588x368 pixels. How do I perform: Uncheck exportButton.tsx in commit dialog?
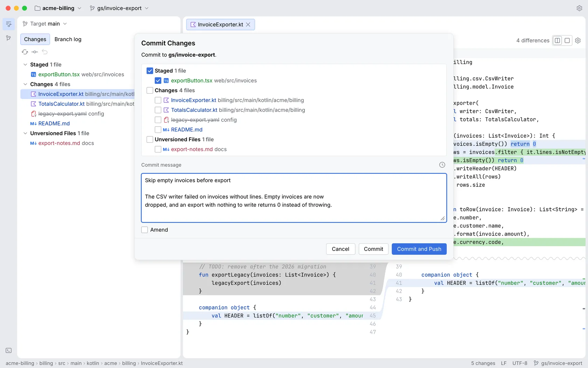(158, 81)
